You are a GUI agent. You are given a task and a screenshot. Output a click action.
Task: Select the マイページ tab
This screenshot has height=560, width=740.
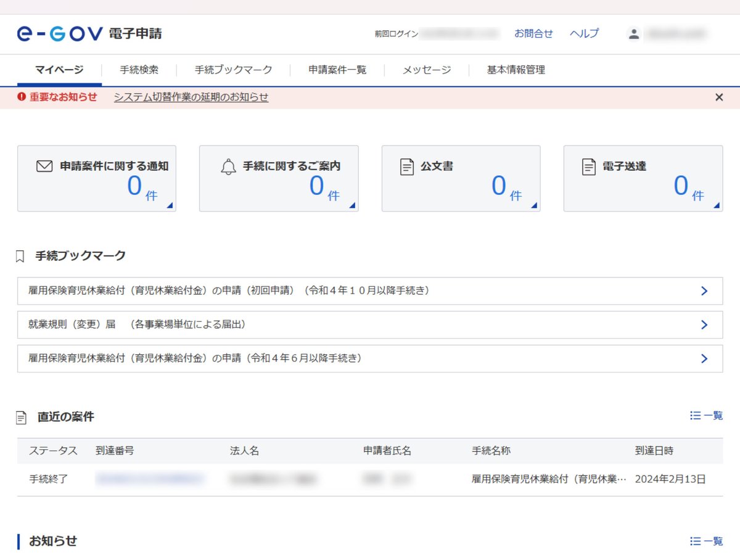pos(59,70)
